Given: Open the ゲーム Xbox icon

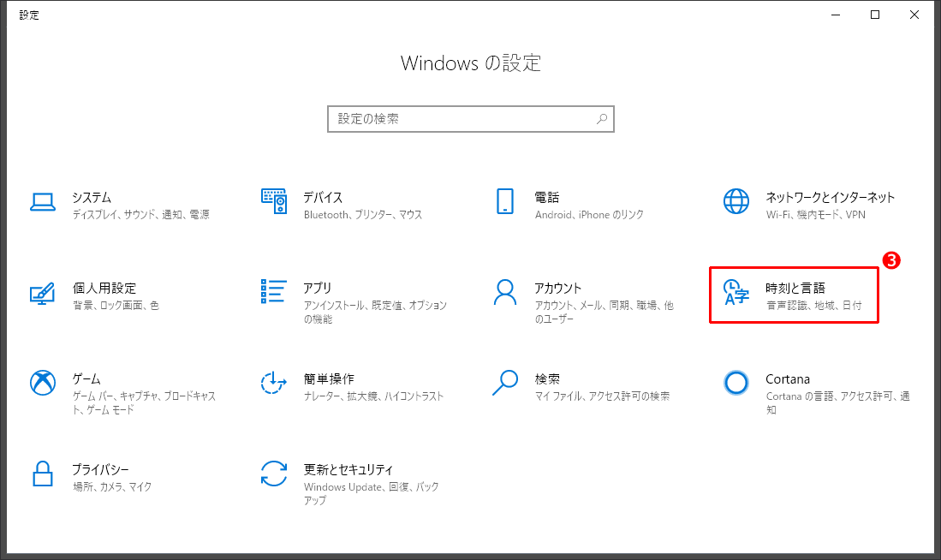Looking at the screenshot, I should (x=43, y=383).
